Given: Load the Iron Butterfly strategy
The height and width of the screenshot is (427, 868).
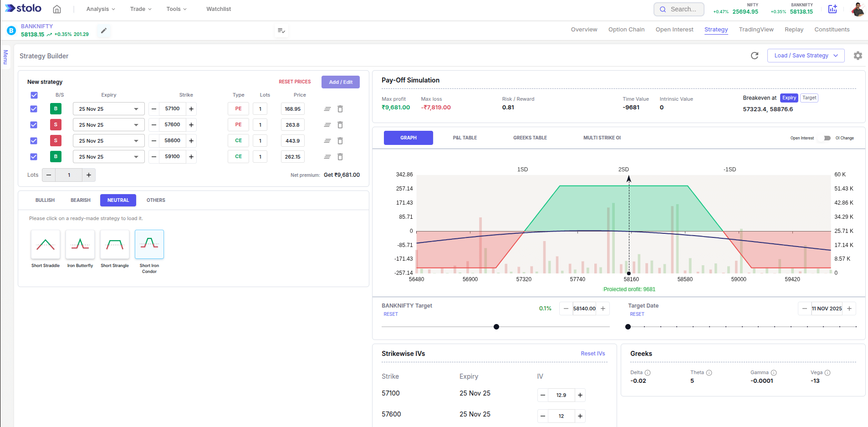Looking at the screenshot, I should coord(80,245).
